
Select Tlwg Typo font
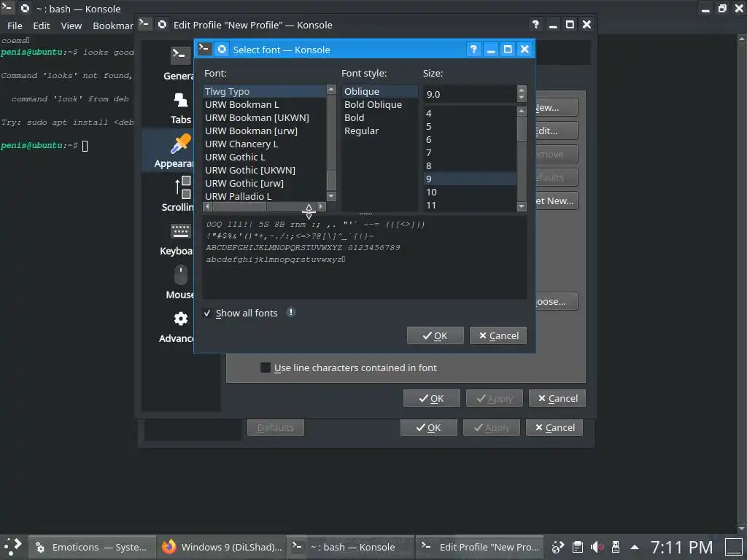[265, 91]
